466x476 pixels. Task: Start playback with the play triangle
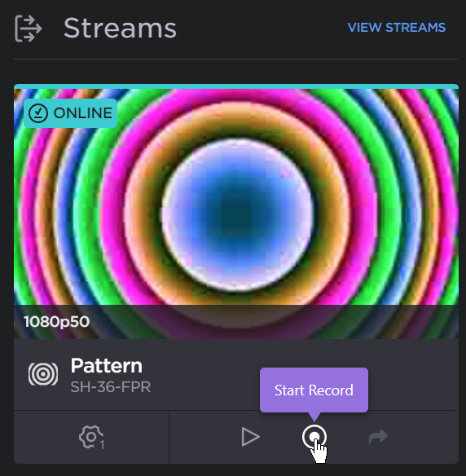pyautogui.click(x=250, y=437)
